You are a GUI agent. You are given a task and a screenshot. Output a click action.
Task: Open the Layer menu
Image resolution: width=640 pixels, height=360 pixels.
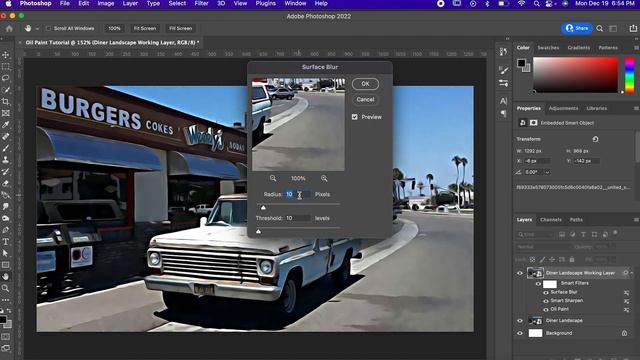pos(130,4)
